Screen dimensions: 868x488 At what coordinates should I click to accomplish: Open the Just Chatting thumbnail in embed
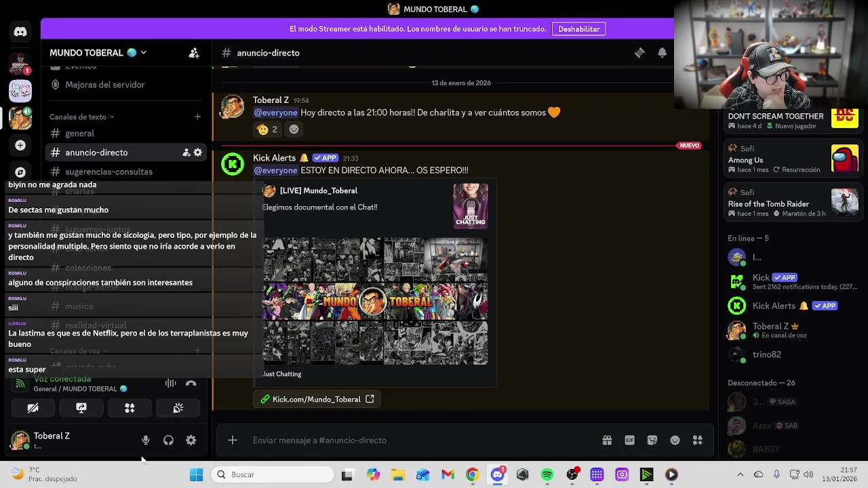[x=471, y=206]
